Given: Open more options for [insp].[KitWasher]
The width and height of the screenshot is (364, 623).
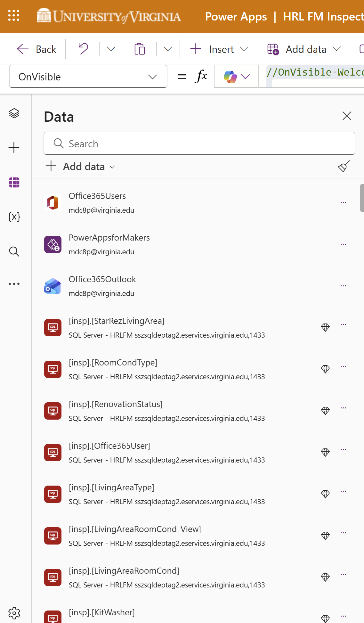Looking at the screenshot, I should [344, 616].
